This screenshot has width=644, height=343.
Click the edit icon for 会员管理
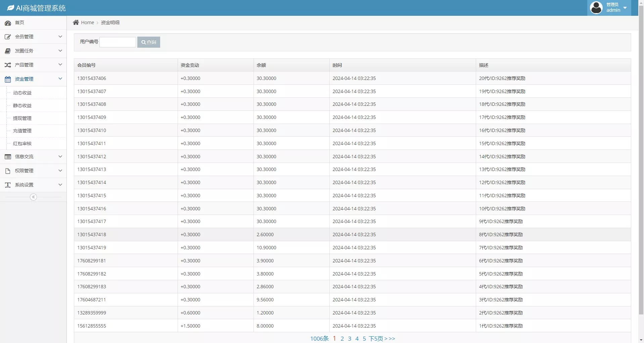[8, 37]
